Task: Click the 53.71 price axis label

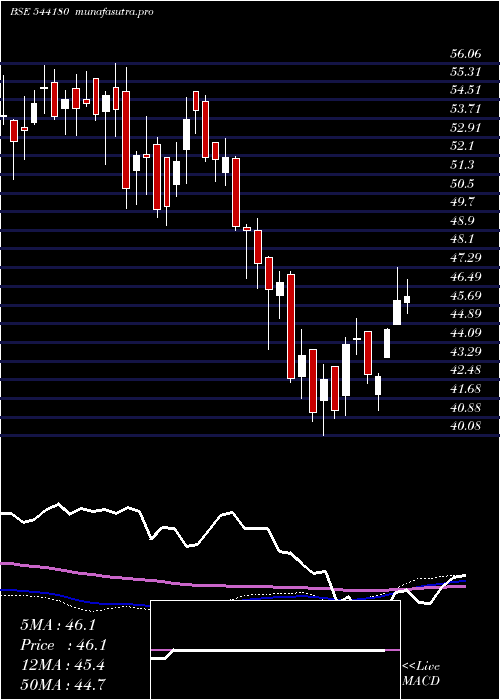Action: coord(465,108)
